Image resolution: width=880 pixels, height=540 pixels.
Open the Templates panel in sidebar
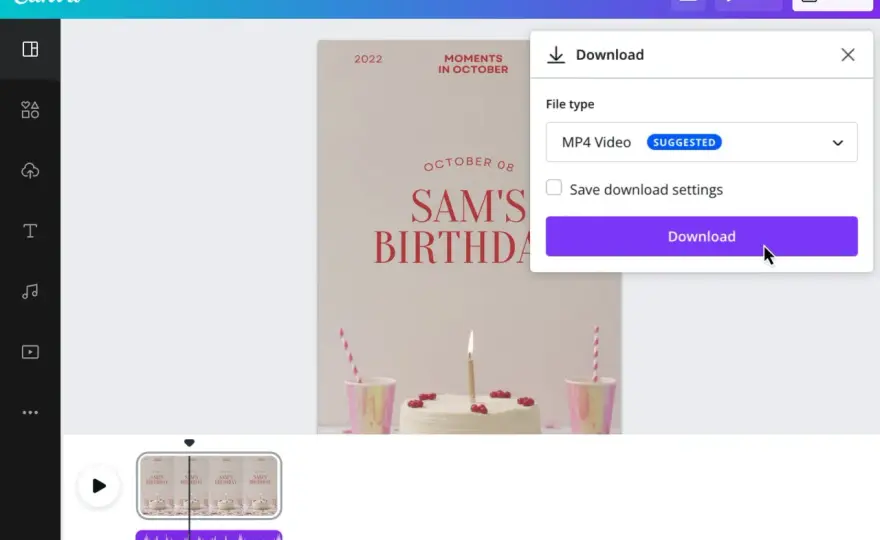[x=30, y=49]
